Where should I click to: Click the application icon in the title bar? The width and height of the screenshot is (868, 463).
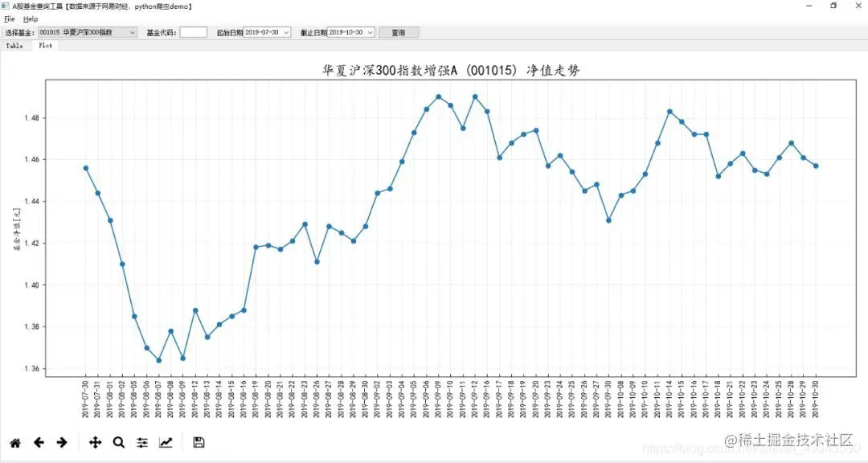[x=6, y=6]
